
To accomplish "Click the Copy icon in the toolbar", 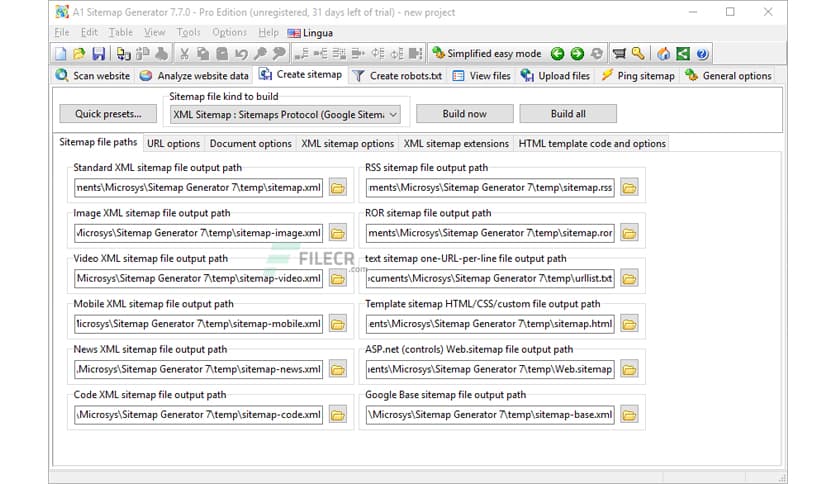I will click(203, 54).
